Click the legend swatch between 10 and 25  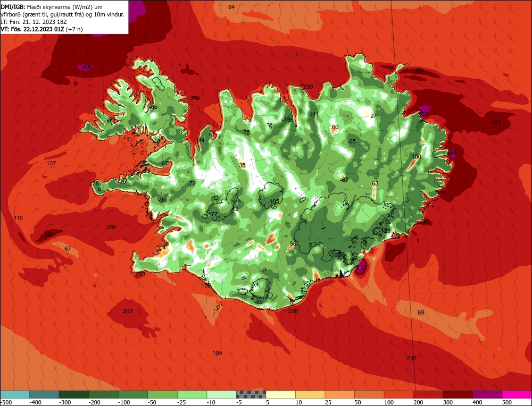coord(310,394)
